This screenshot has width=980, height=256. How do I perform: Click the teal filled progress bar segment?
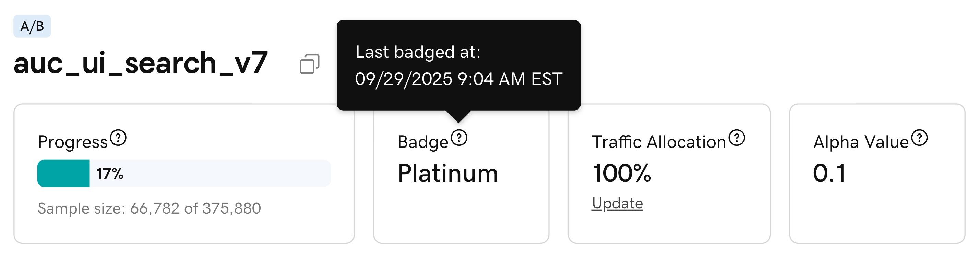point(63,174)
